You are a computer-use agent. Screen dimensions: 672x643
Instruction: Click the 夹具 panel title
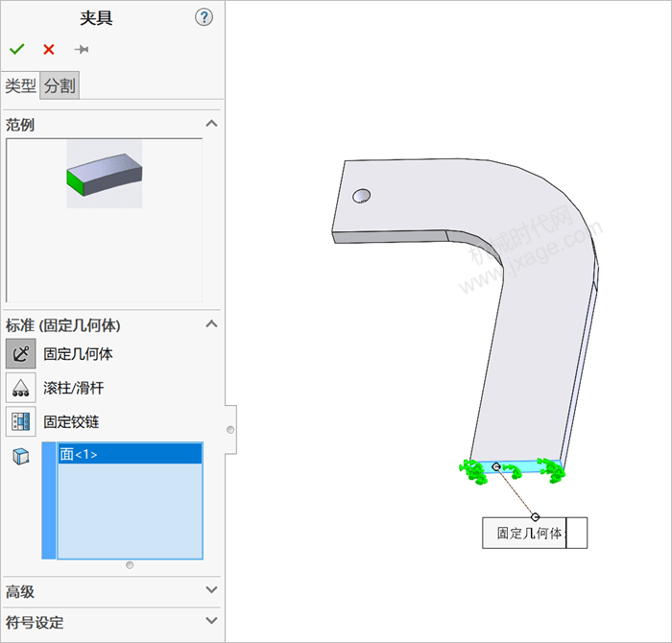click(x=96, y=18)
